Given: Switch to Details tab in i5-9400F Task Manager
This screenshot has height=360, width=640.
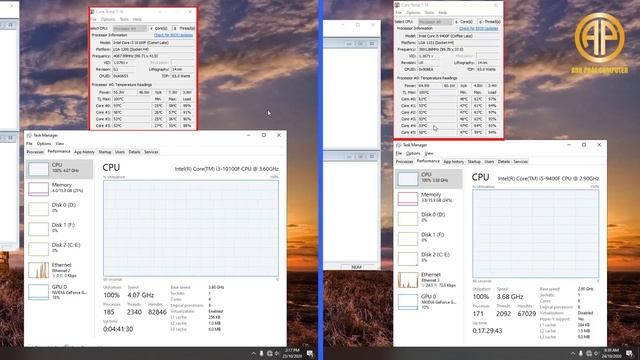Looking at the screenshot, I should pos(504,162).
